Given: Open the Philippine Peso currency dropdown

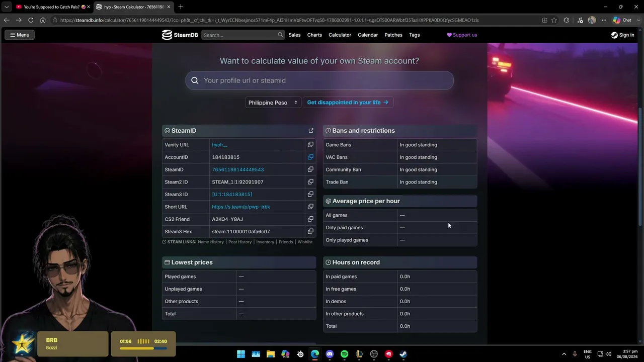Looking at the screenshot, I should click(x=274, y=103).
